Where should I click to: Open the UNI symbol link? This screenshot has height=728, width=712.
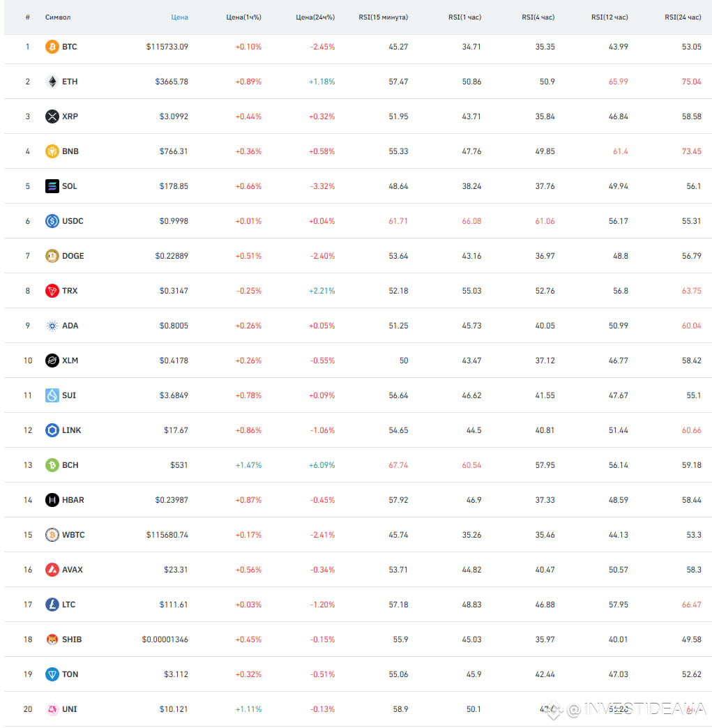click(x=70, y=709)
